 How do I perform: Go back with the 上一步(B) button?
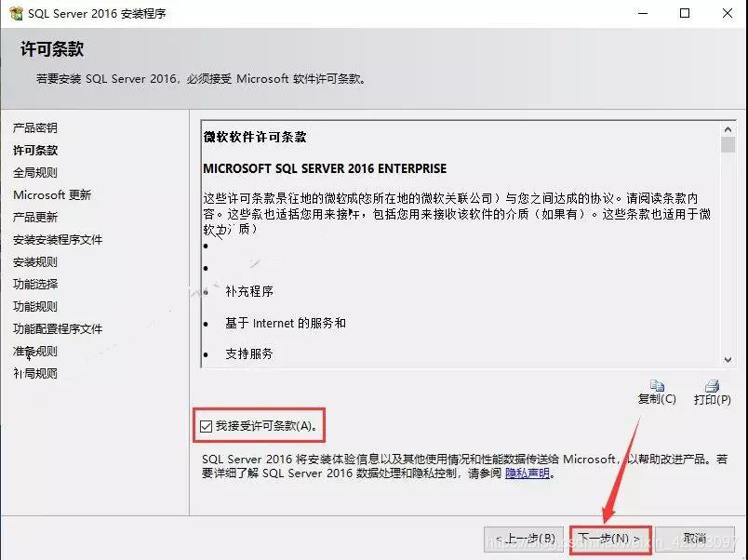click(x=524, y=539)
